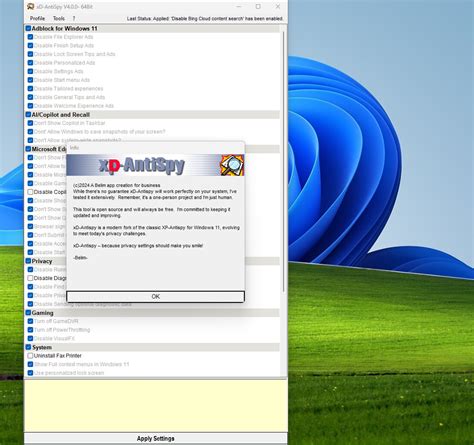This screenshot has width=474, height=445.
Task: Click the magnifier logo icon in Info dialog
Action: (232, 165)
